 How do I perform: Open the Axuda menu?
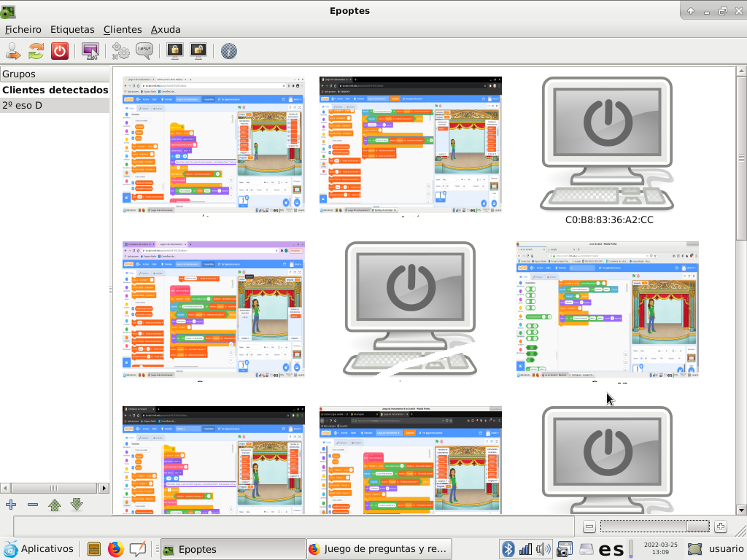coord(166,29)
